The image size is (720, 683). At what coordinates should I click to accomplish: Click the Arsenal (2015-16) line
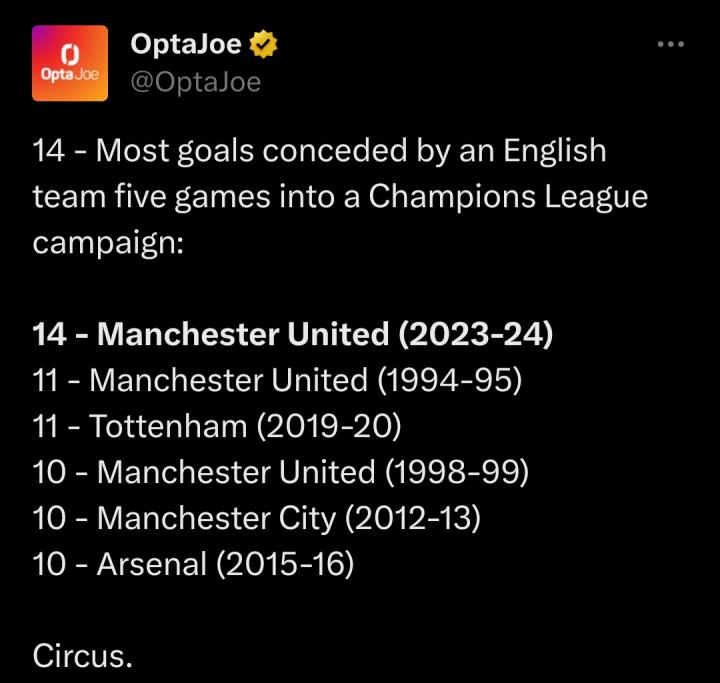[x=194, y=565]
